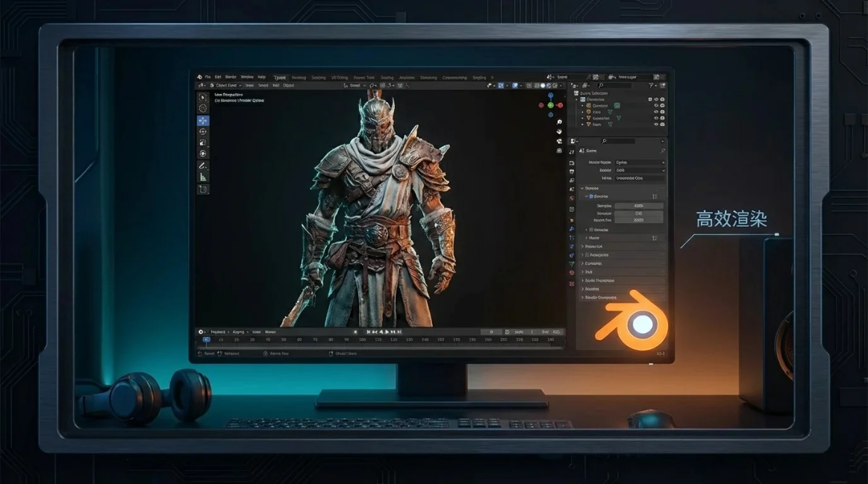
Task: Open the Window menu
Action: coord(248,77)
